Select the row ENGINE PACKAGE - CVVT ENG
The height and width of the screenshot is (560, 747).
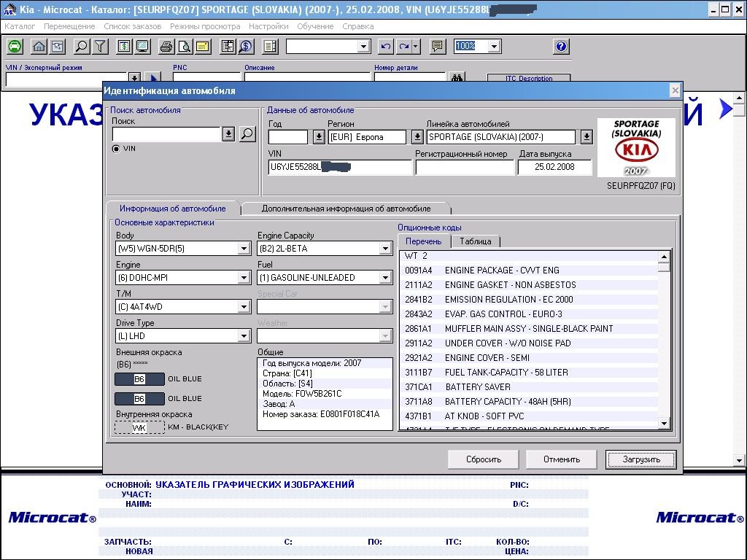tap(529, 271)
